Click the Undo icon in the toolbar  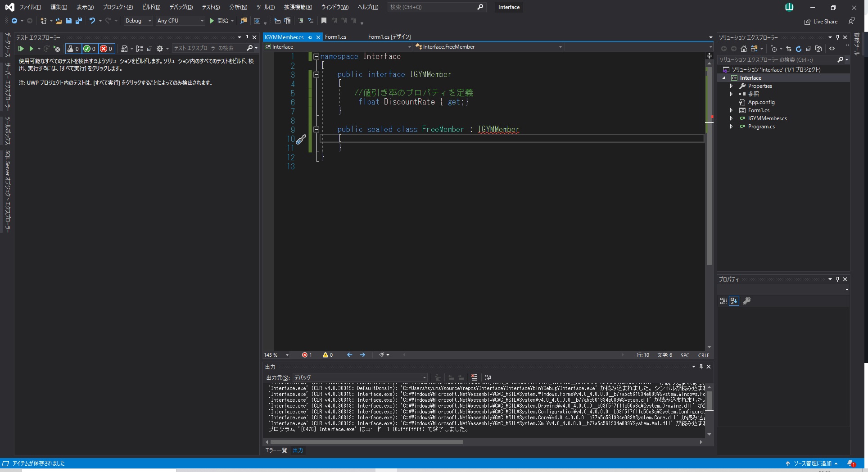(x=92, y=21)
